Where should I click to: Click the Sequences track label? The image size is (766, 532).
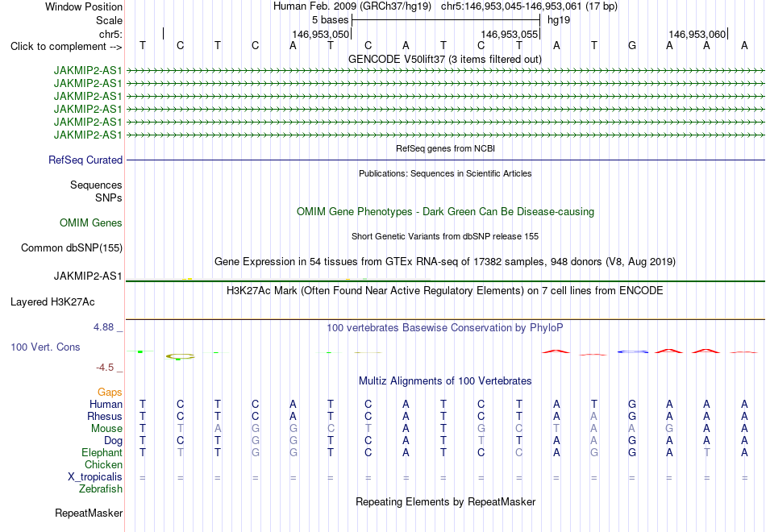pos(96,185)
